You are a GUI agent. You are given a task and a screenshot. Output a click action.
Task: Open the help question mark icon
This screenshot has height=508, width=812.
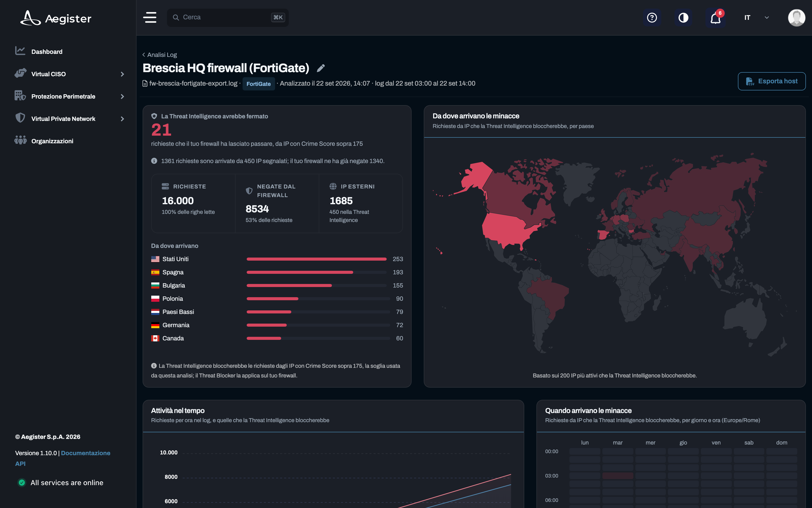coord(652,18)
